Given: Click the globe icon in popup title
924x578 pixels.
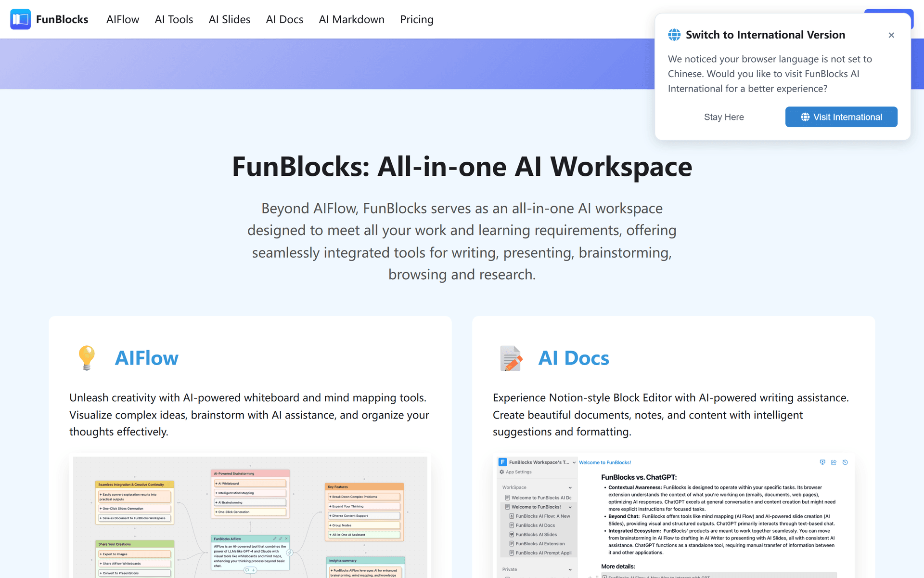Looking at the screenshot, I should pos(674,35).
